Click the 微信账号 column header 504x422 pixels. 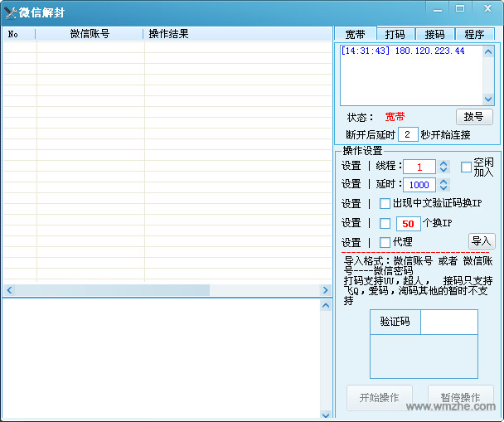pyautogui.click(x=90, y=34)
